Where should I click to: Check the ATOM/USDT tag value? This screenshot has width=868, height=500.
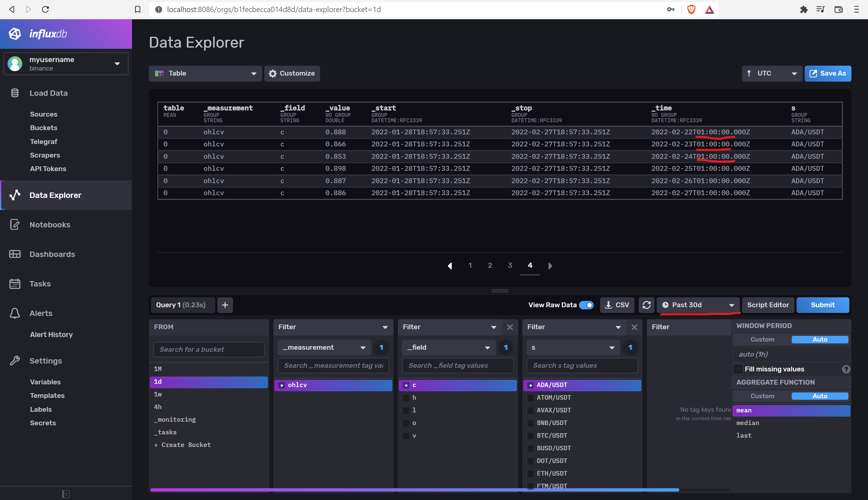(x=530, y=398)
